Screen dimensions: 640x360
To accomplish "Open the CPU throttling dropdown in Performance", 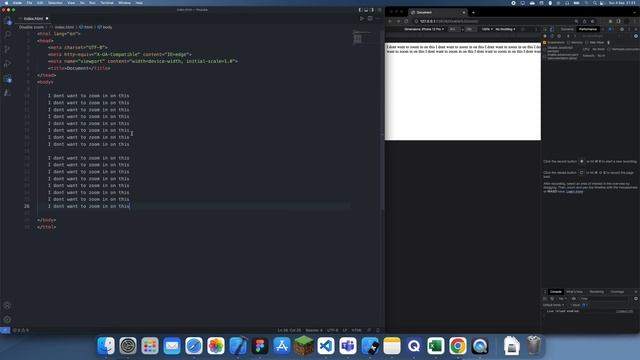I will pos(599,49).
